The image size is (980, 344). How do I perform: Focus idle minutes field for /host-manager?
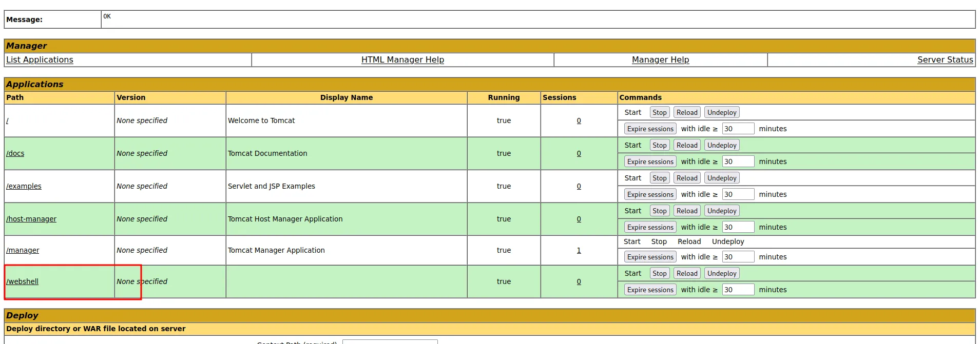tap(738, 228)
